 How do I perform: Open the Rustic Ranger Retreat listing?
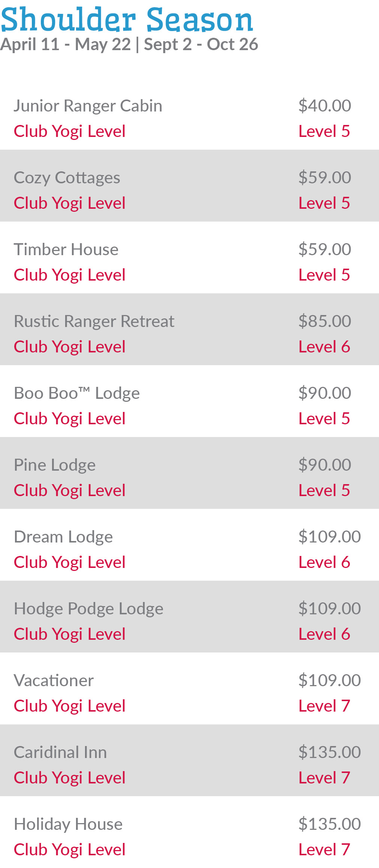point(94,321)
